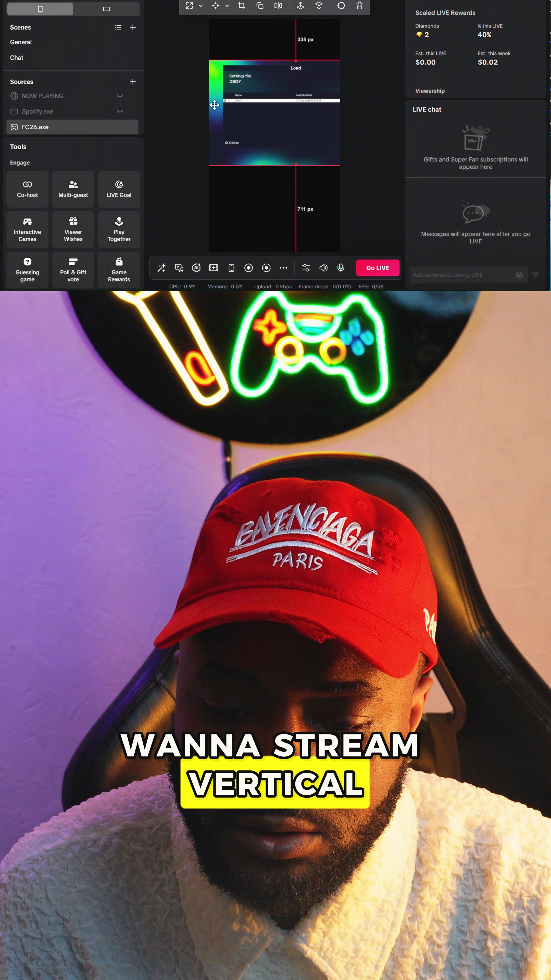Click the center-align source icon

point(216,6)
